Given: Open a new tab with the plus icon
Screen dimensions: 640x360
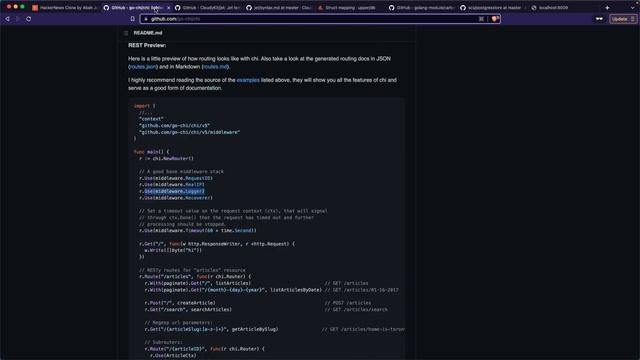Looking at the screenshot, I should pos(607,7).
